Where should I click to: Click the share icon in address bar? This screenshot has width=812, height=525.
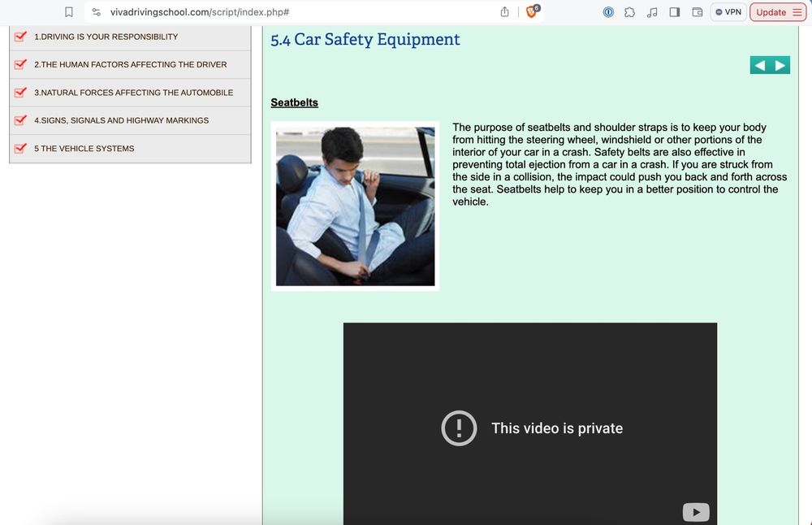(504, 12)
